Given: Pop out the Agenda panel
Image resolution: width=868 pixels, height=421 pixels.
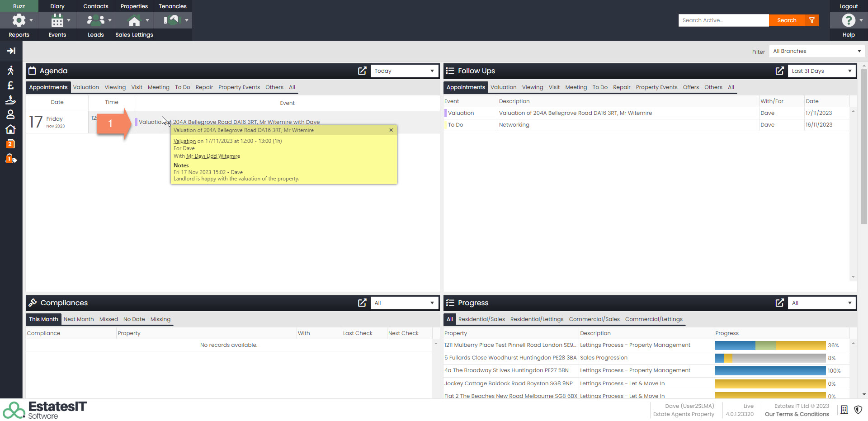Looking at the screenshot, I should [x=362, y=71].
